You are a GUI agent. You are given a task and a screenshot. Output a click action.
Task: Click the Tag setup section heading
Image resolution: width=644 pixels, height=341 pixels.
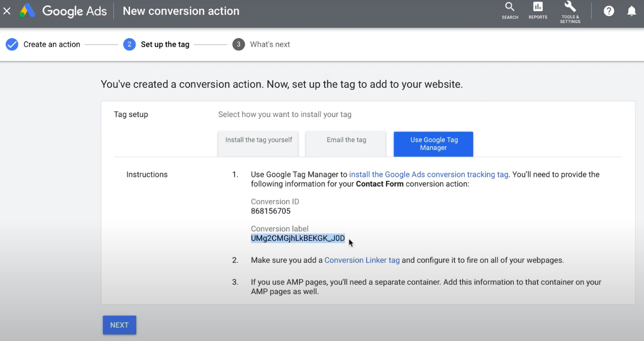click(131, 114)
